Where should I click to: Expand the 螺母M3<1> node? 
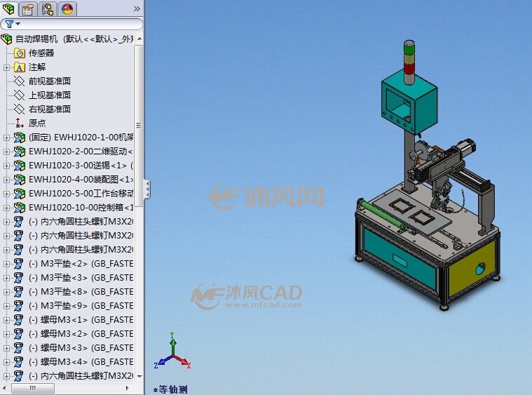6,320
